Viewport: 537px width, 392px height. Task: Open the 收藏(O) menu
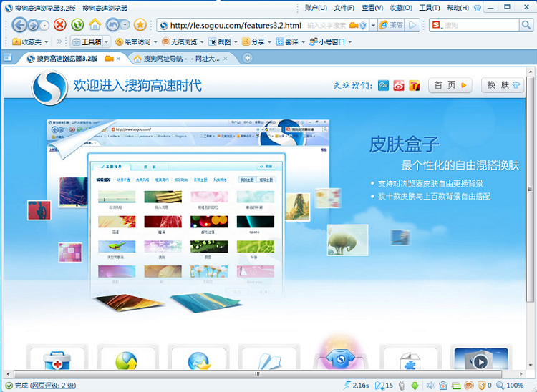[x=401, y=8]
